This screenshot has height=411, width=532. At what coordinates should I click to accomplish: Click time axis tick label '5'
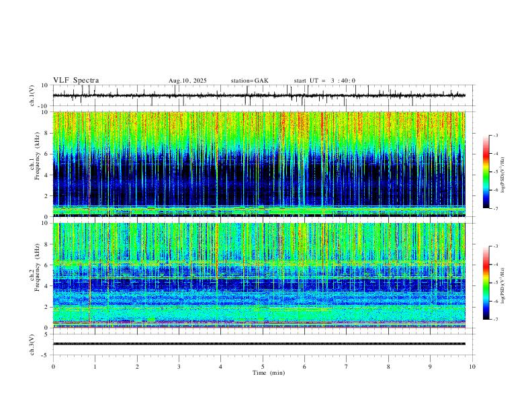click(x=263, y=367)
